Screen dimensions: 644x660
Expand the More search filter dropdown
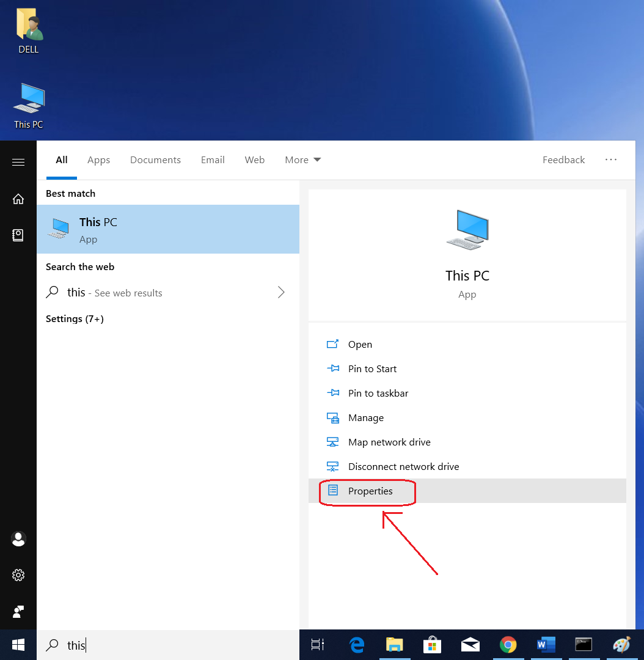pyautogui.click(x=302, y=159)
